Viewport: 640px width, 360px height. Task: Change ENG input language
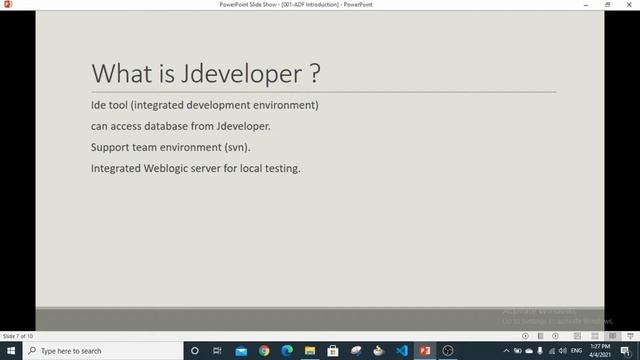tap(576, 351)
